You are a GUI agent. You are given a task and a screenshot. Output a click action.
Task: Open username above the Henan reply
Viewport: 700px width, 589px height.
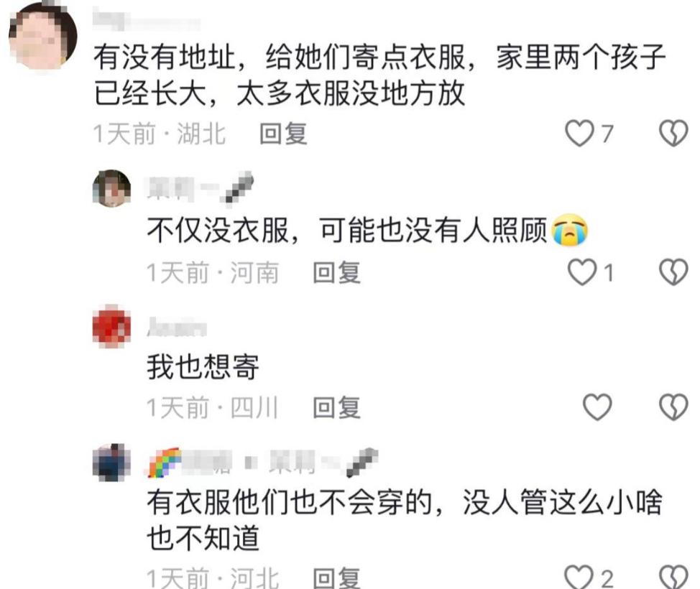pos(201,189)
